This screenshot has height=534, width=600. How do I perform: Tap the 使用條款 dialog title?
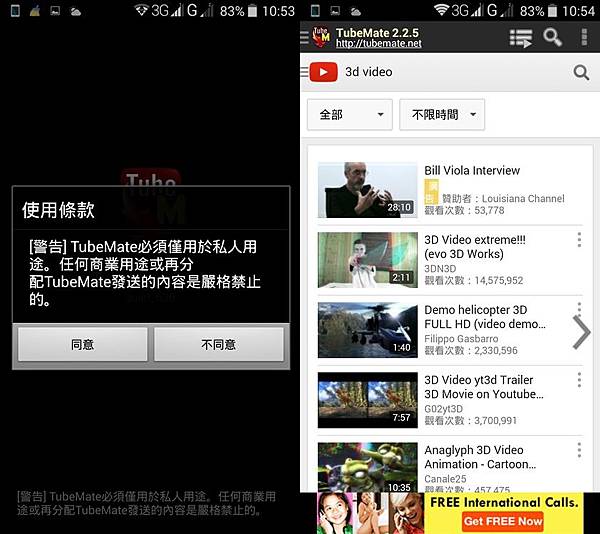(58, 210)
